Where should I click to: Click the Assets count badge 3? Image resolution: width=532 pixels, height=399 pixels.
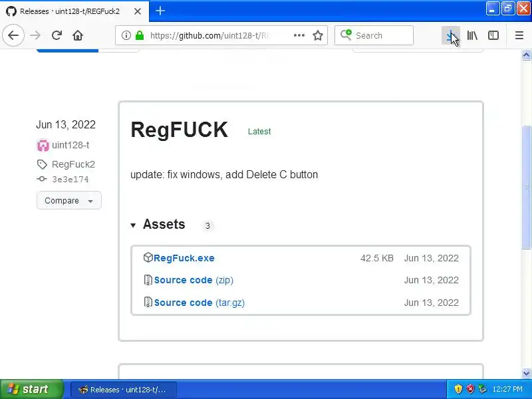(x=207, y=225)
